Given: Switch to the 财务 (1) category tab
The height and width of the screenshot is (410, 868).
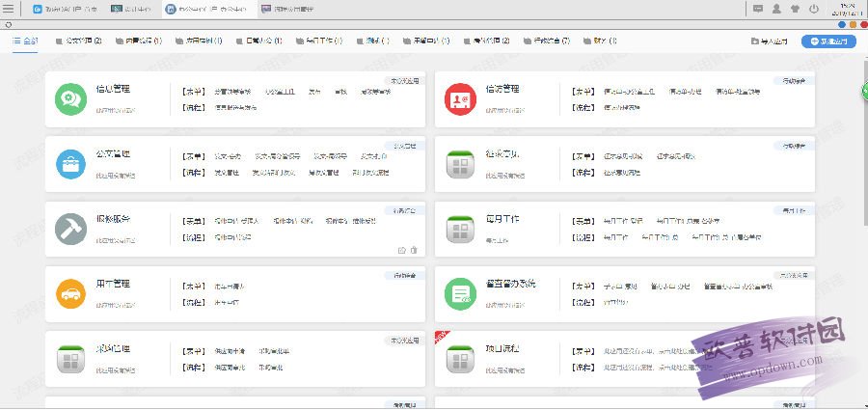Looking at the screenshot, I should tap(600, 41).
